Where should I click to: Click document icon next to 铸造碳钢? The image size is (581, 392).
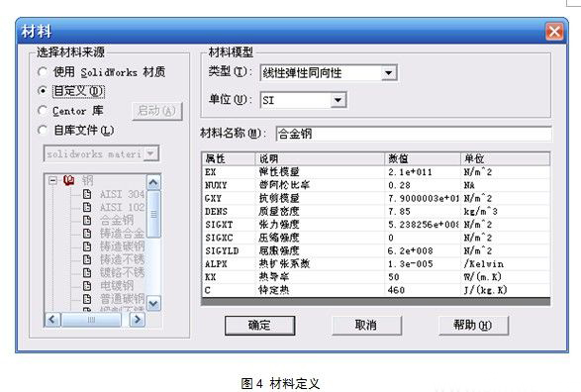pyautogui.click(x=87, y=246)
